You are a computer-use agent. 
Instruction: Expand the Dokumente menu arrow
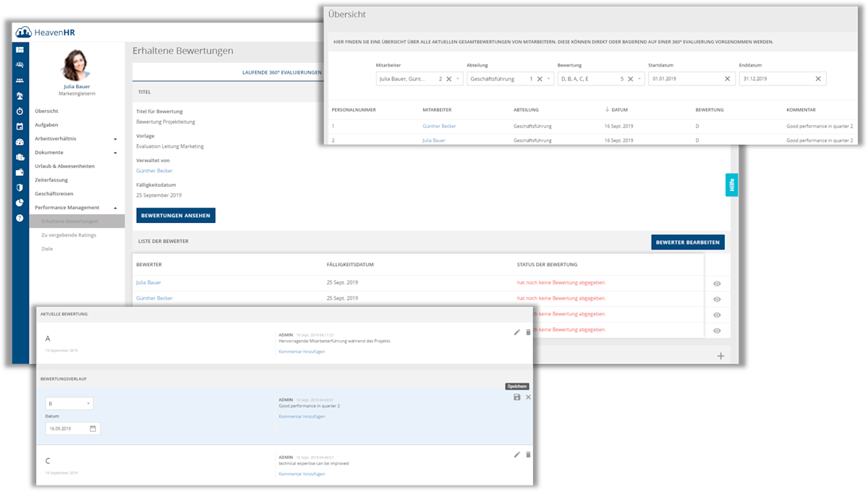coord(116,153)
